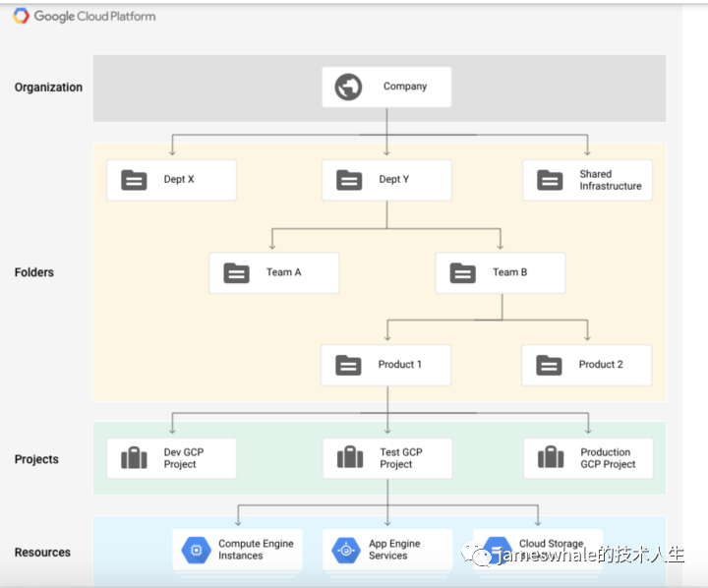Select the "Test GCP Project" label
This screenshot has width=708, height=588.
pos(401,458)
